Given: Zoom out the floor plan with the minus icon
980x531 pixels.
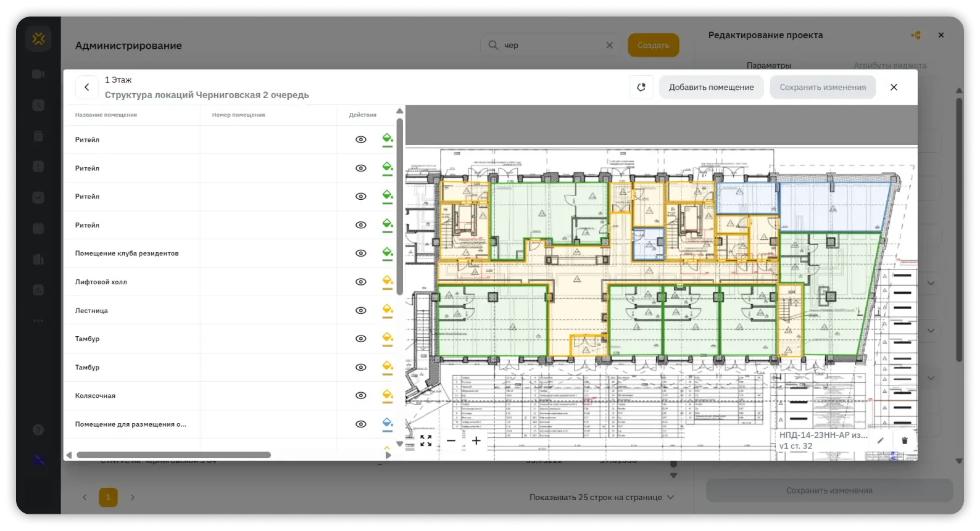Looking at the screenshot, I should point(451,441).
